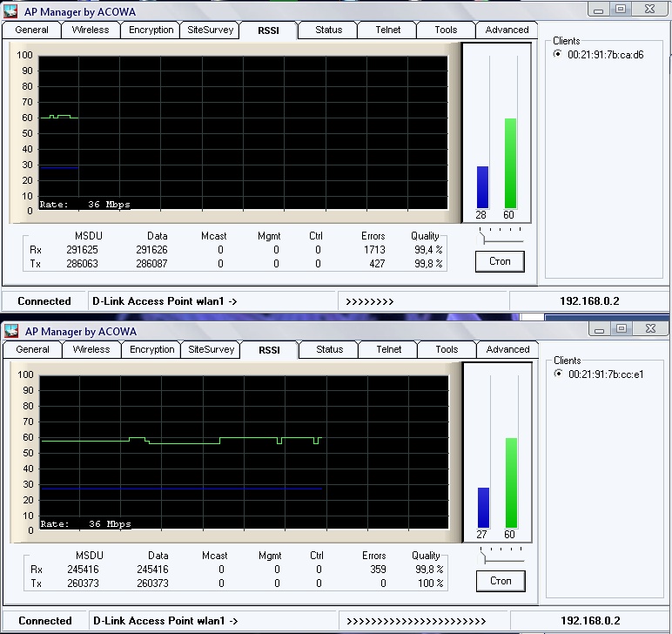672x634 pixels.
Task: Click the RSSI graph in top window
Action: coord(243,133)
